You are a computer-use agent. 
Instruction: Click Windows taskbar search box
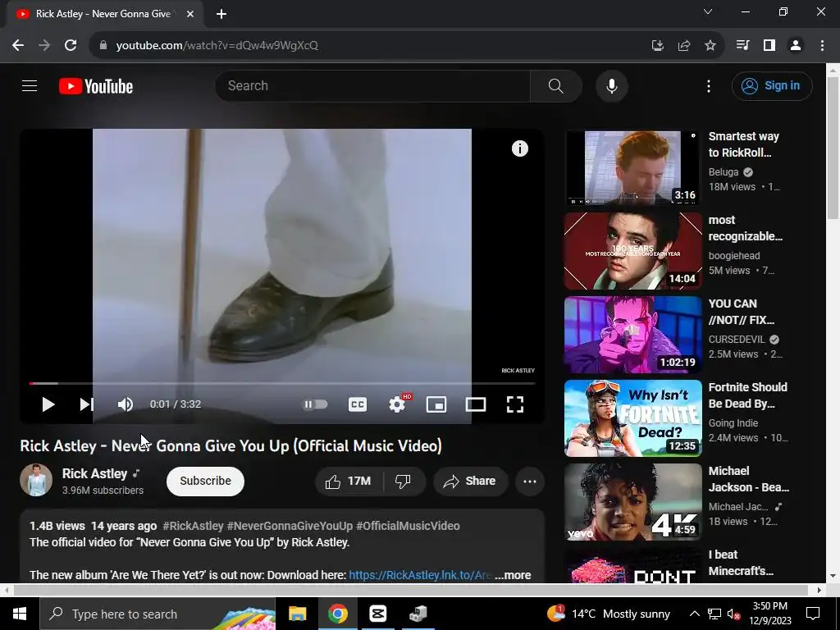[x=157, y=614]
